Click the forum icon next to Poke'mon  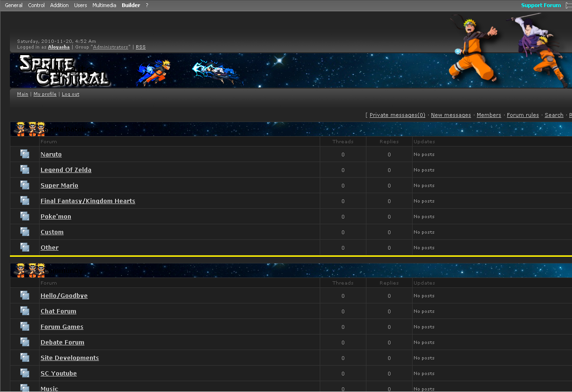point(25,216)
